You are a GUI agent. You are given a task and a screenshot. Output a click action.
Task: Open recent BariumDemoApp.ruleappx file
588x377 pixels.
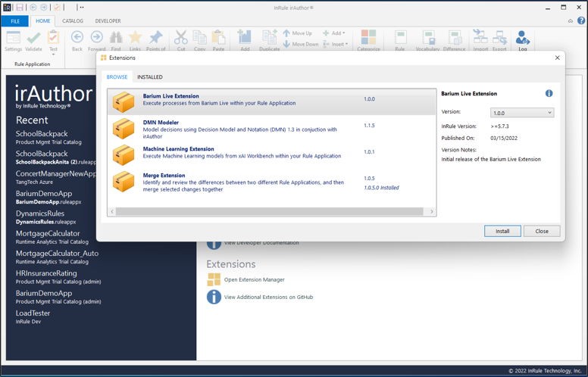pyautogui.click(x=48, y=198)
